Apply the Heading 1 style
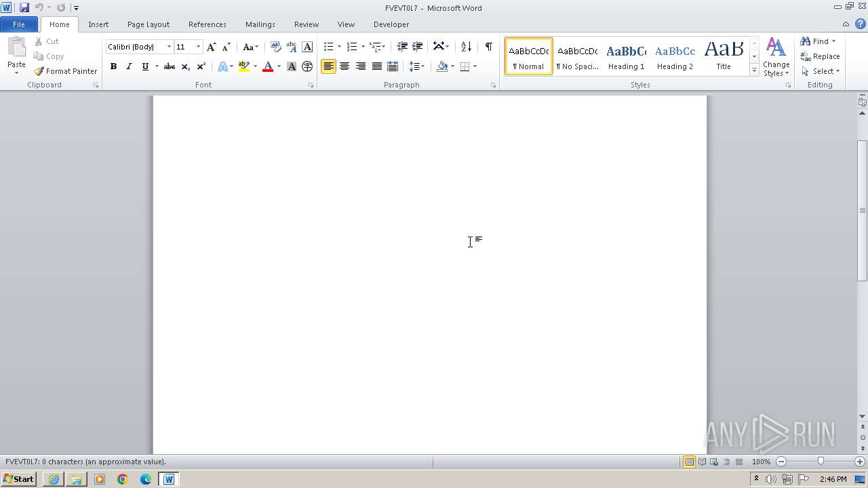 pyautogui.click(x=626, y=56)
